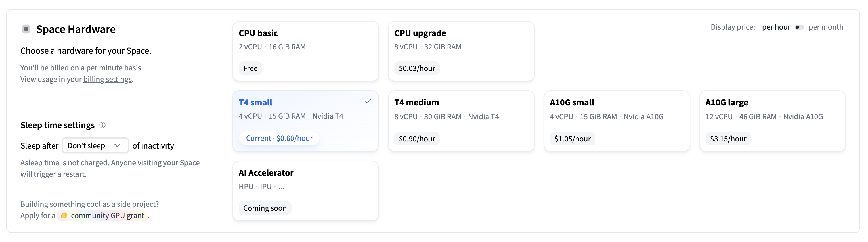
Task: Choose the CPU upgrade hardware card
Action: click(461, 51)
